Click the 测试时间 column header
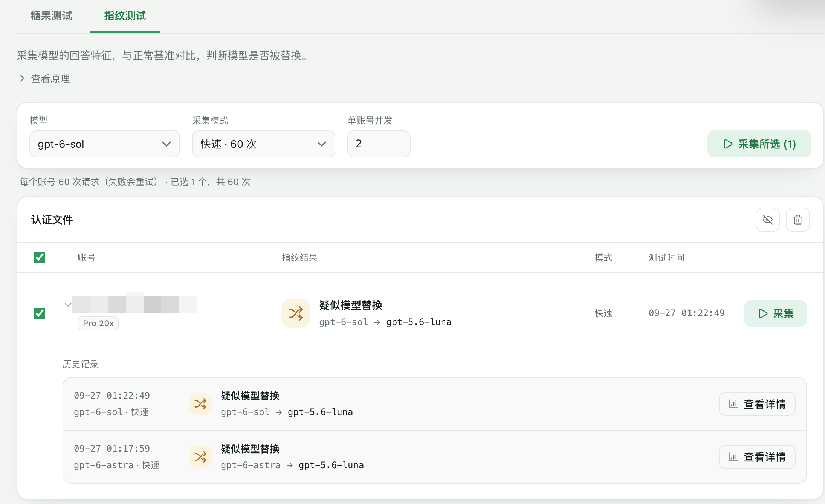Image resolution: width=825 pixels, height=504 pixels. tap(666, 258)
